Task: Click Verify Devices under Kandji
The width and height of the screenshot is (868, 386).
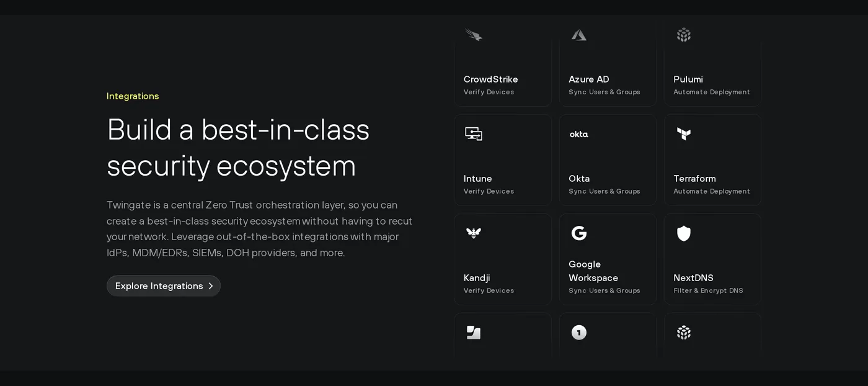Action: tap(489, 290)
